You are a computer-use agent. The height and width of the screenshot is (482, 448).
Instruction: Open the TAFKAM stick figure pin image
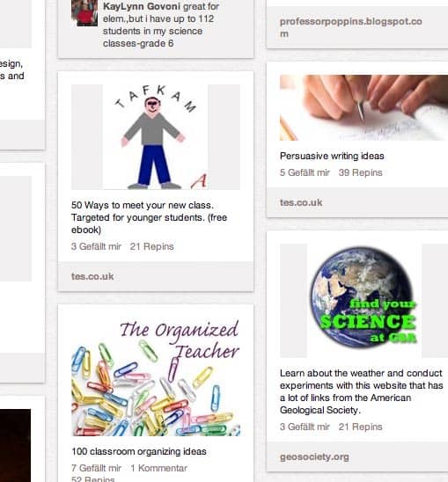(x=156, y=137)
